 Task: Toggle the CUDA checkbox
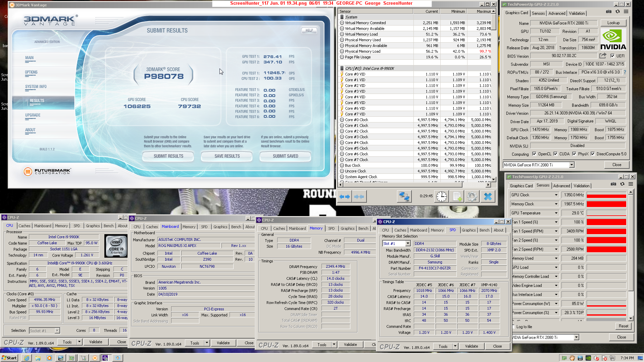(555, 154)
